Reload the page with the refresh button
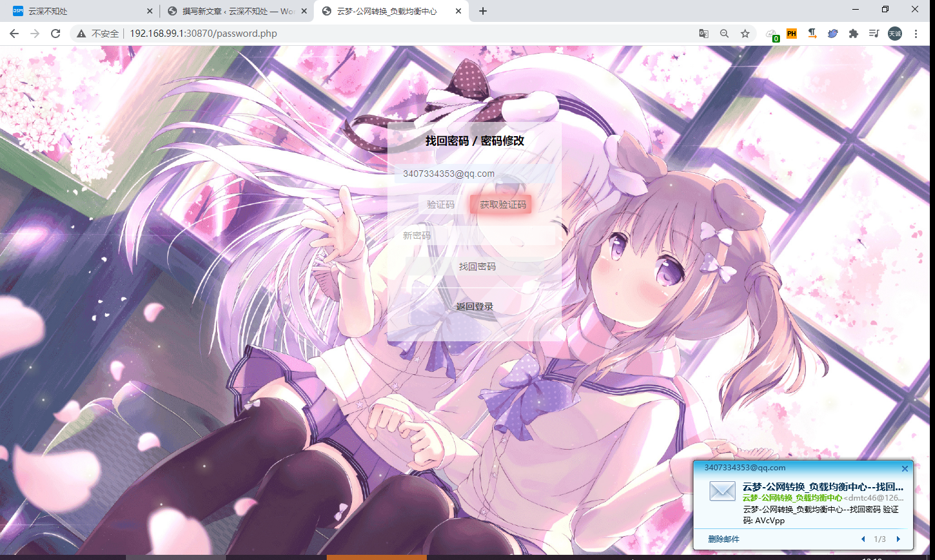The width and height of the screenshot is (935, 560). [x=56, y=34]
